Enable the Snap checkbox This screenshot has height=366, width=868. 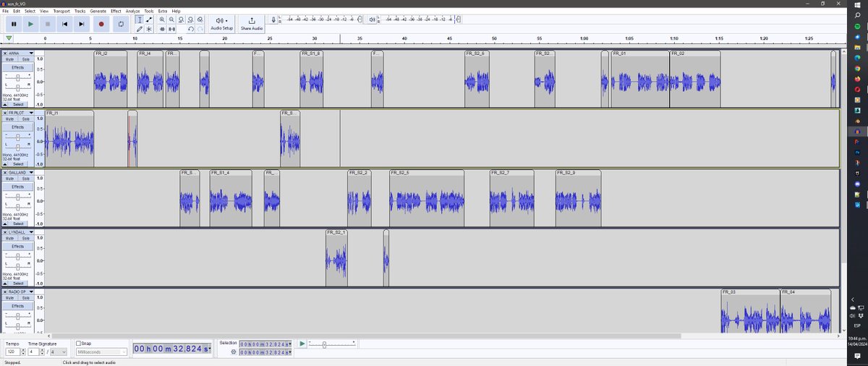point(78,343)
